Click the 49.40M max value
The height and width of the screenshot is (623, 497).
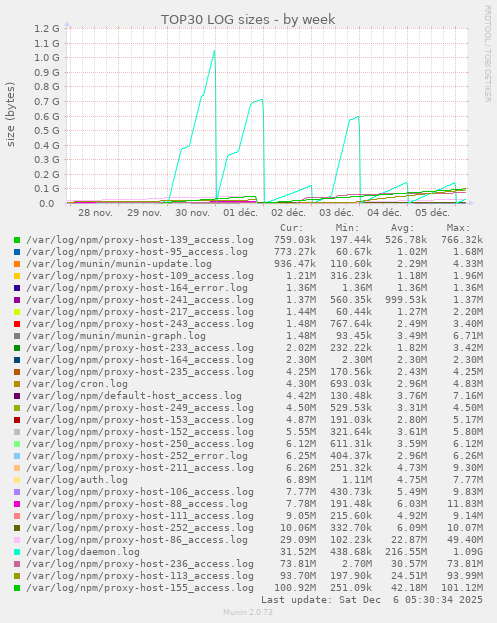click(465, 540)
